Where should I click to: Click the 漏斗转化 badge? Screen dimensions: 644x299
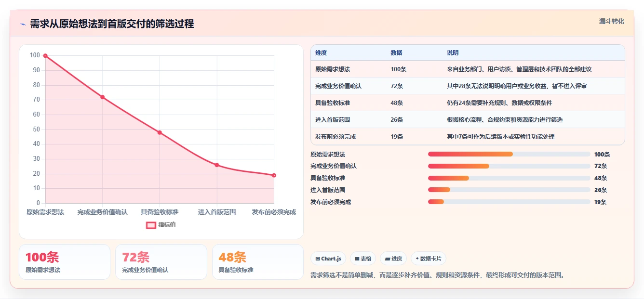pyautogui.click(x=611, y=22)
